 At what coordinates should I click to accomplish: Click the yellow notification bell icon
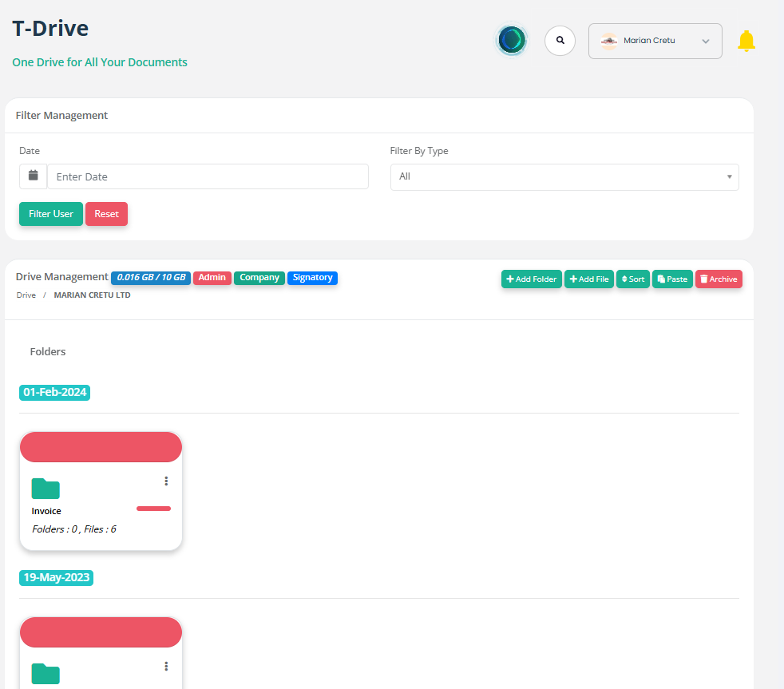tap(746, 41)
